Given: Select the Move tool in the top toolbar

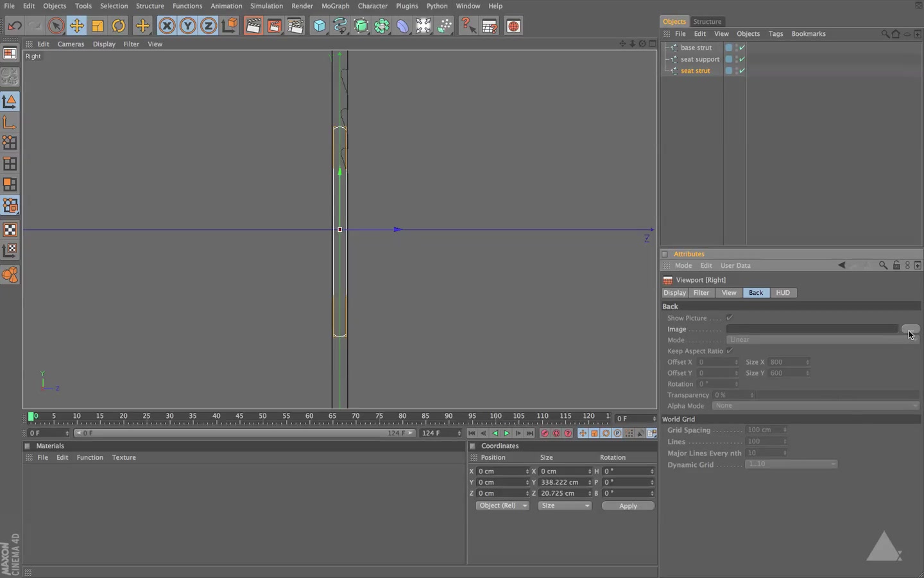Looking at the screenshot, I should click(x=76, y=26).
